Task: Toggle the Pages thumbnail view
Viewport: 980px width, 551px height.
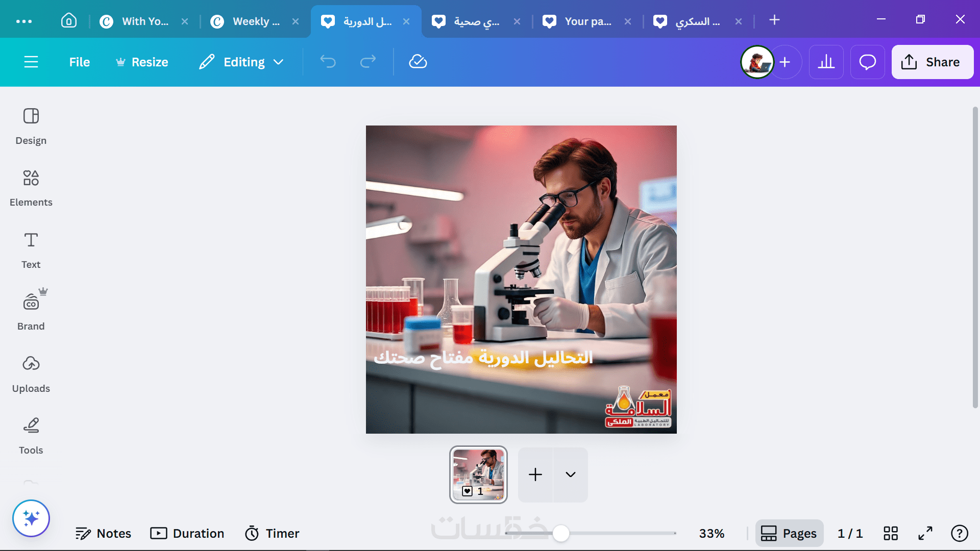Action: tap(789, 533)
